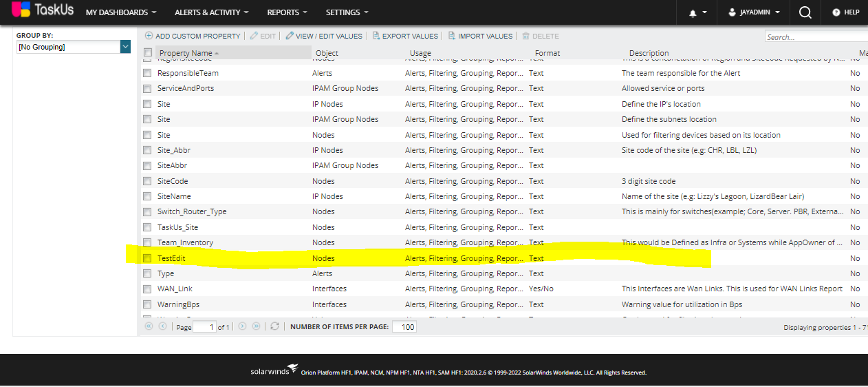Open the Reports menu
The width and height of the screenshot is (868, 387).
(x=287, y=12)
